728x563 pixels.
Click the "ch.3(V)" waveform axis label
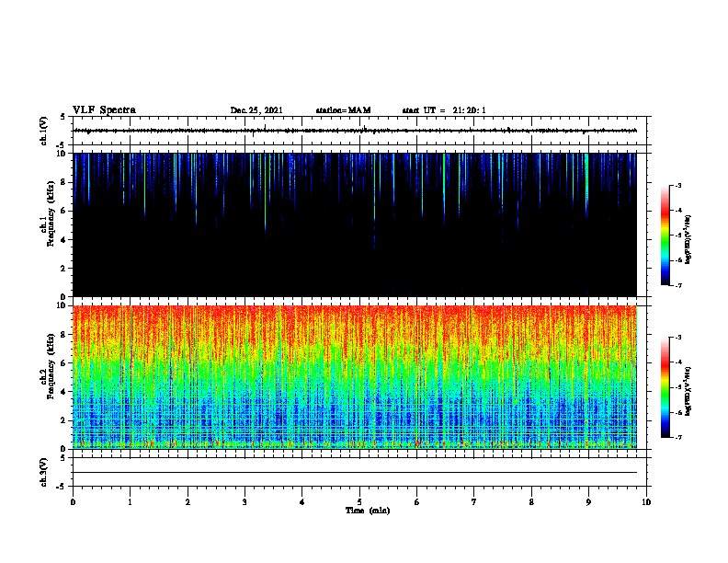pyautogui.click(x=44, y=472)
